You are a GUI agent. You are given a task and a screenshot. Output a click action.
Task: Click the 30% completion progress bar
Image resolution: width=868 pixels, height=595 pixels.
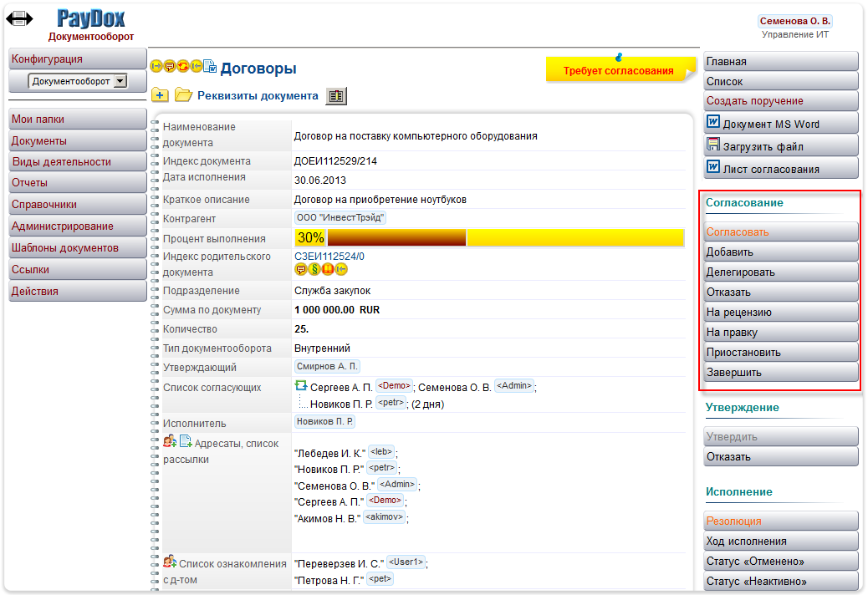[x=489, y=237]
